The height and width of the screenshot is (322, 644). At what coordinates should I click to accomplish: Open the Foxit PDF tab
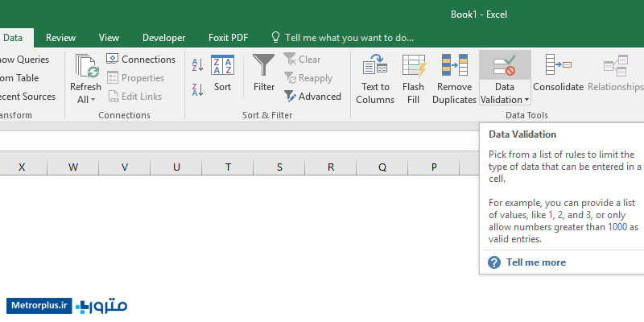[229, 38]
